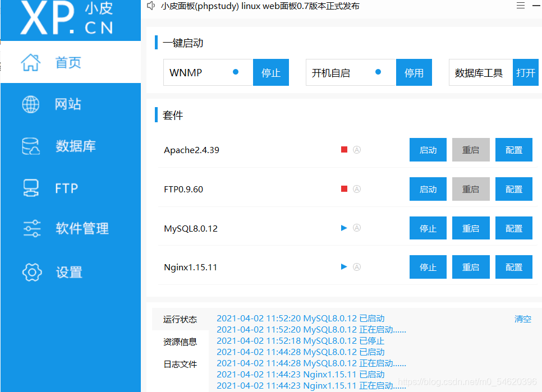
Task: Restart Nginx1.15.11 with 重启
Action: tap(471, 267)
